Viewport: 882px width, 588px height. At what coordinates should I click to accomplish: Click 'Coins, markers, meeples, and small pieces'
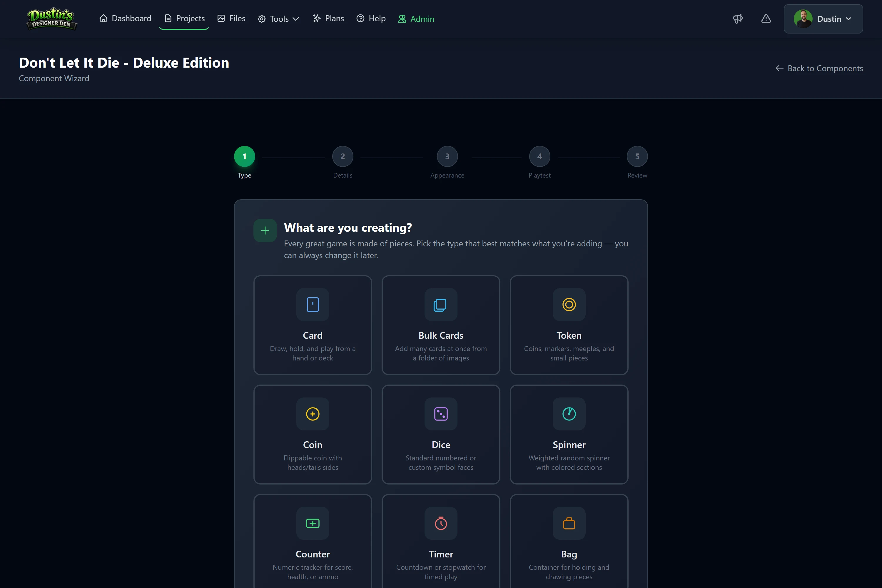[569, 353]
